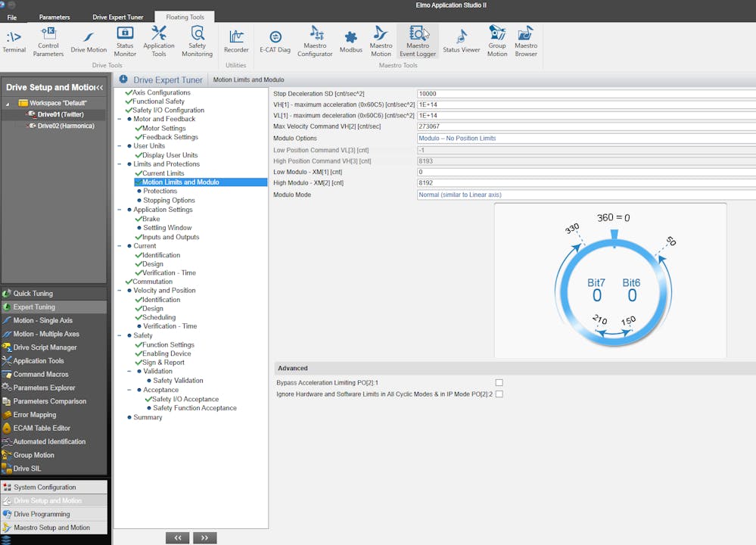Viewport: 756px width, 545px height.
Task: Collapse the Workspace Default node
Action: point(8,104)
